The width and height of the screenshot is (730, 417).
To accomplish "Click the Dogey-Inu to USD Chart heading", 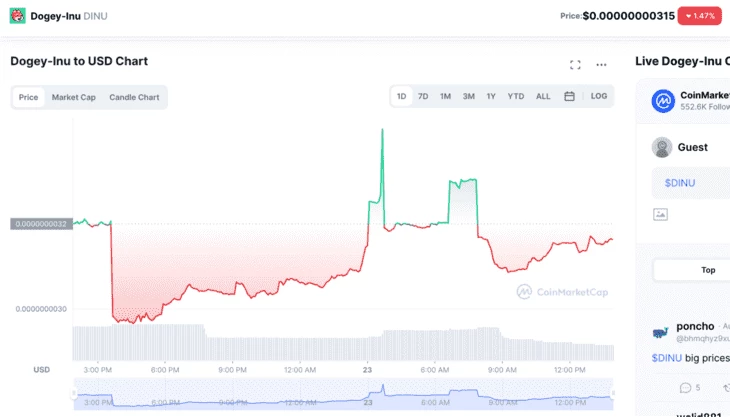I will click(79, 61).
